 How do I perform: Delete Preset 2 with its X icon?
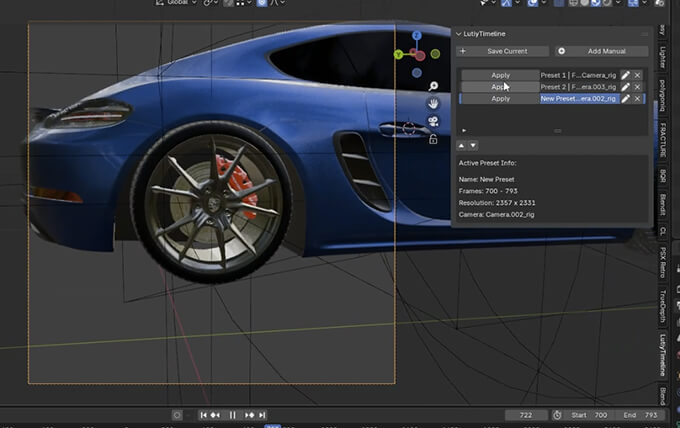click(x=637, y=87)
